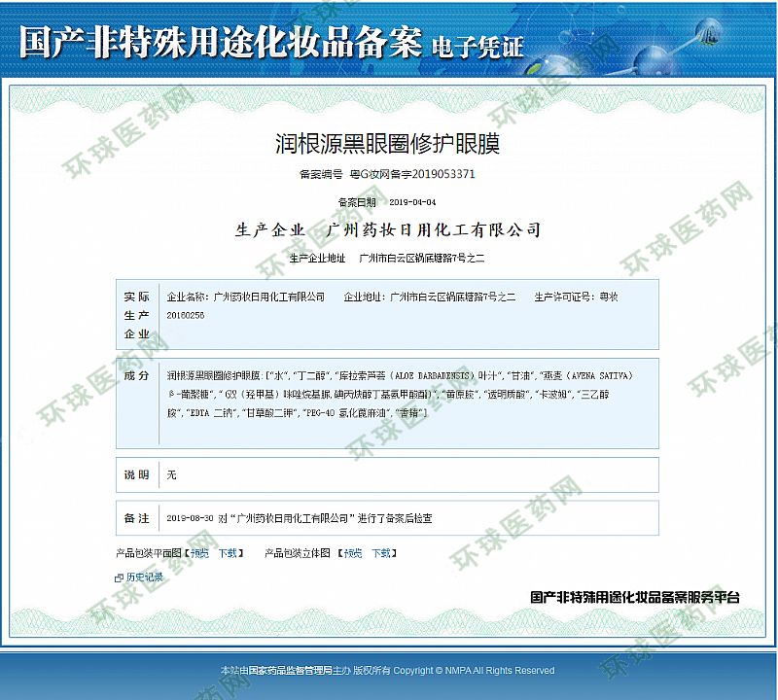Click the 历史记录 expand icon

click(x=119, y=577)
